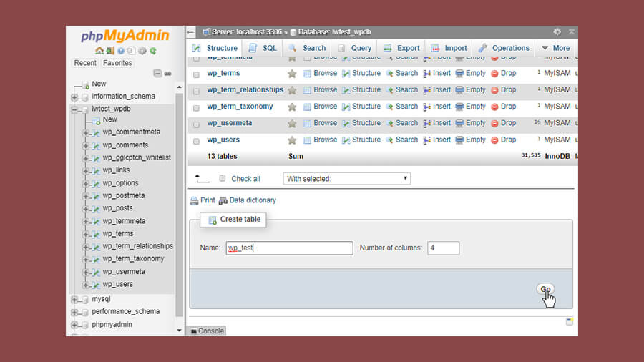644x362 pixels.
Task: Star the wp_term_taxonomy table
Action: pyautogui.click(x=292, y=107)
